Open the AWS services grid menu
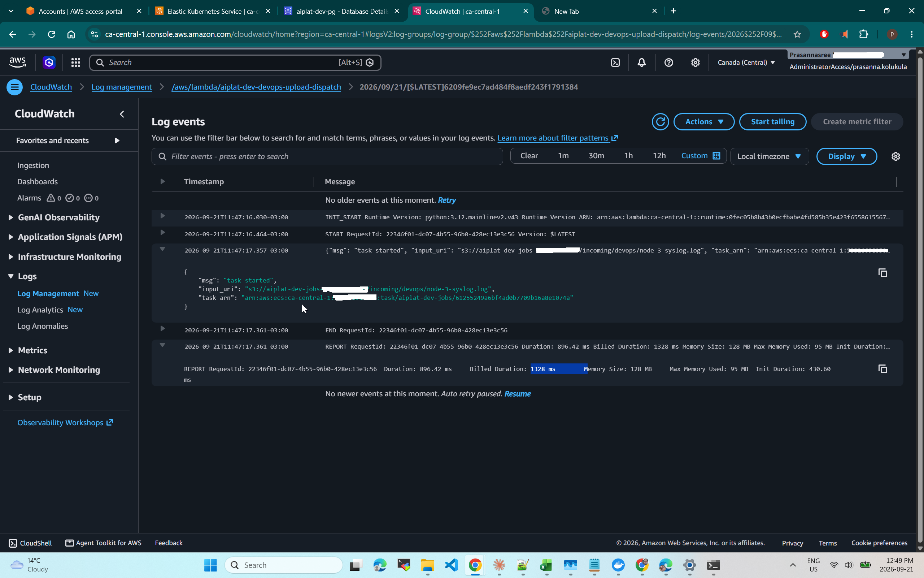This screenshot has width=924, height=578. click(x=75, y=62)
